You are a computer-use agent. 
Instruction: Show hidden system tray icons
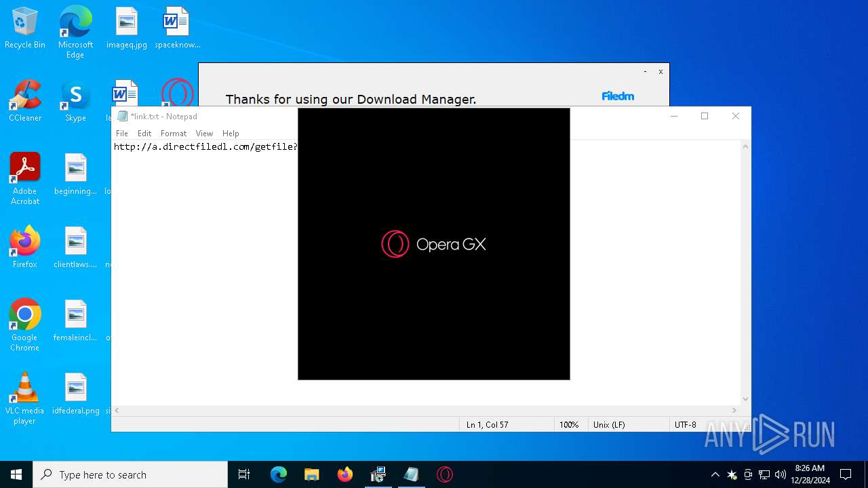point(715,474)
